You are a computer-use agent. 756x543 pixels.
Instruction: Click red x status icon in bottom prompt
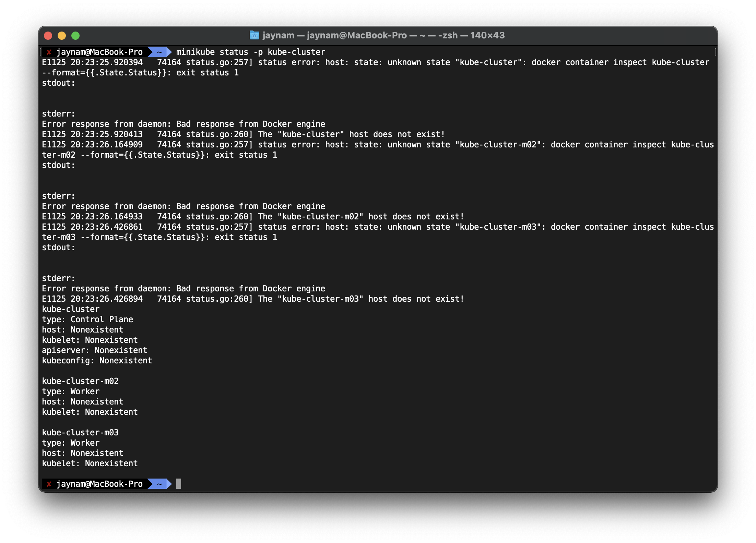pyautogui.click(x=49, y=484)
